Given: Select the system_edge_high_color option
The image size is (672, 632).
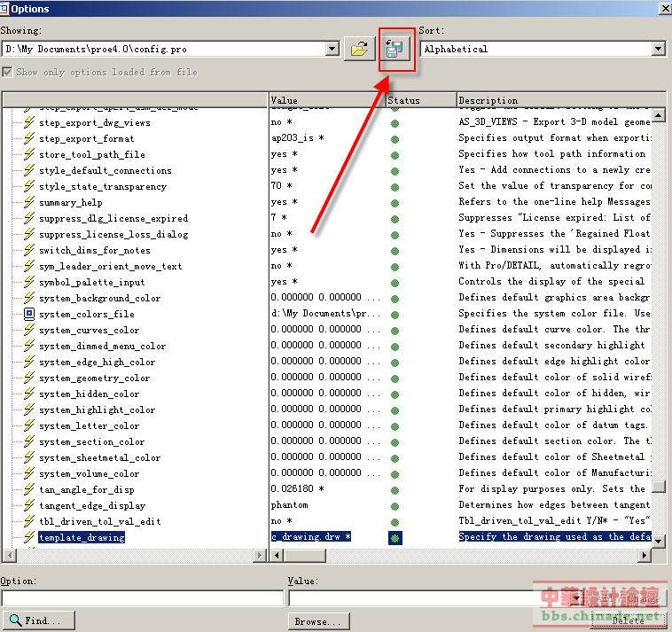Looking at the screenshot, I should pyautogui.click(x=98, y=362).
